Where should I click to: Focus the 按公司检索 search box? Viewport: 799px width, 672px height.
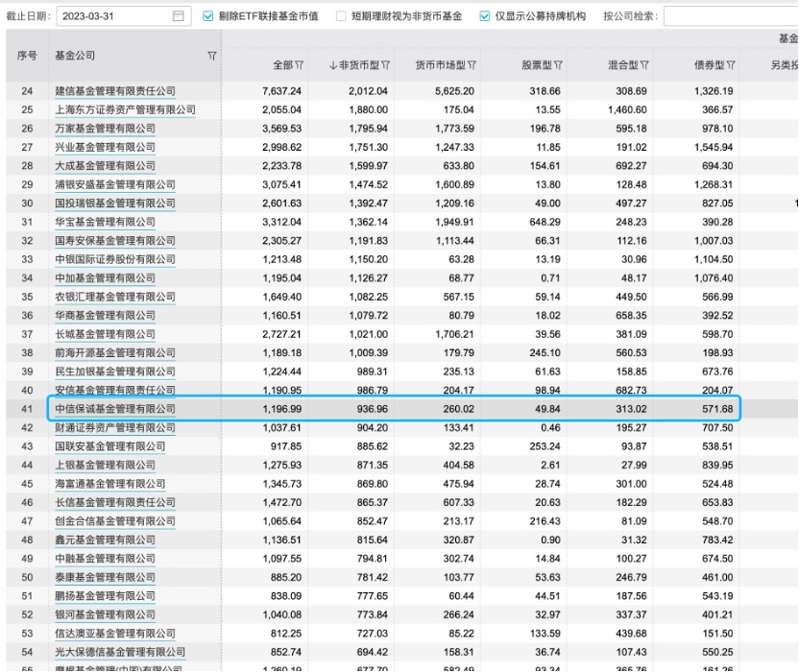pyautogui.click(x=731, y=16)
